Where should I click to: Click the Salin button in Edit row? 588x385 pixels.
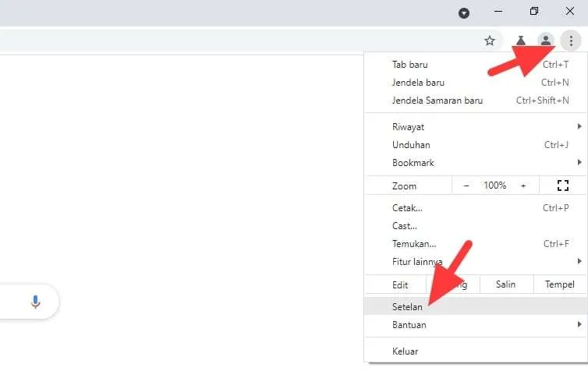pyautogui.click(x=506, y=284)
